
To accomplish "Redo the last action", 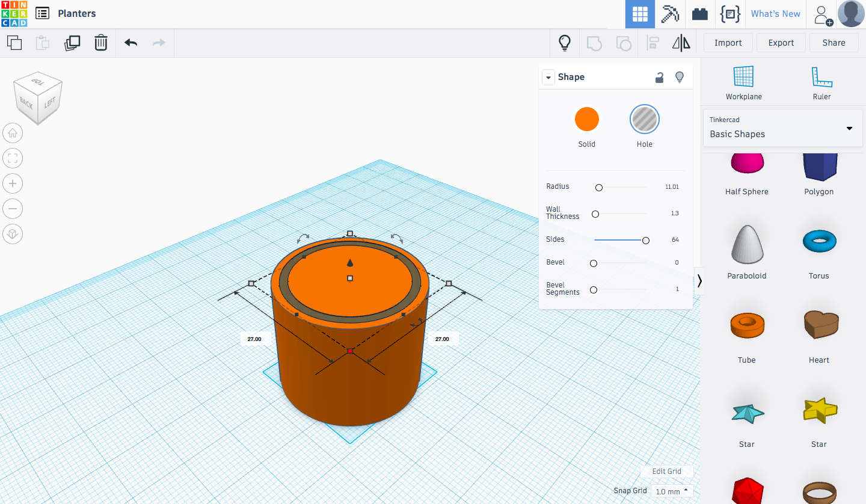I will [159, 43].
